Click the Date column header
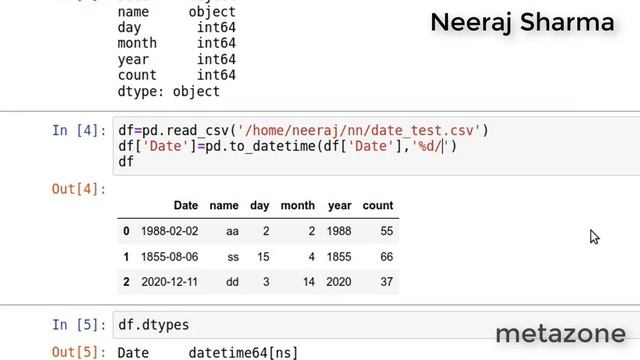This screenshot has height=360, width=640. click(186, 205)
